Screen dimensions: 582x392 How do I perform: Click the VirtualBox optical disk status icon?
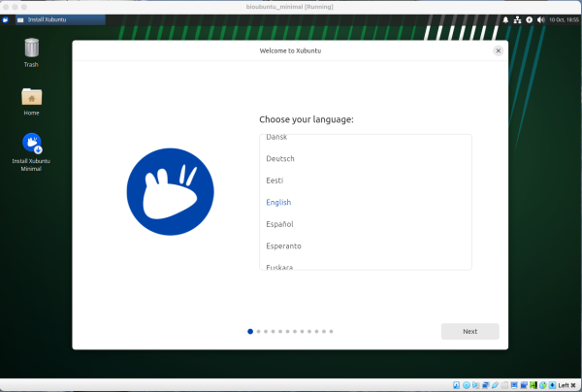click(467, 385)
